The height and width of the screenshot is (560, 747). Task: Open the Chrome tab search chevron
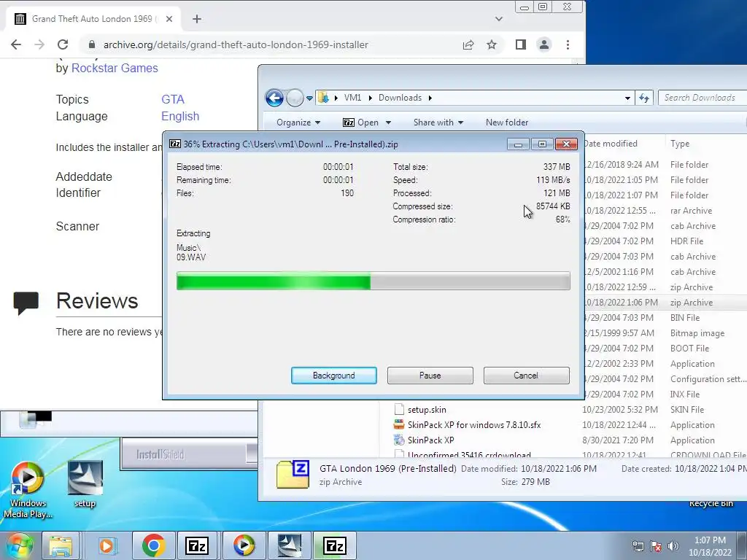click(499, 19)
